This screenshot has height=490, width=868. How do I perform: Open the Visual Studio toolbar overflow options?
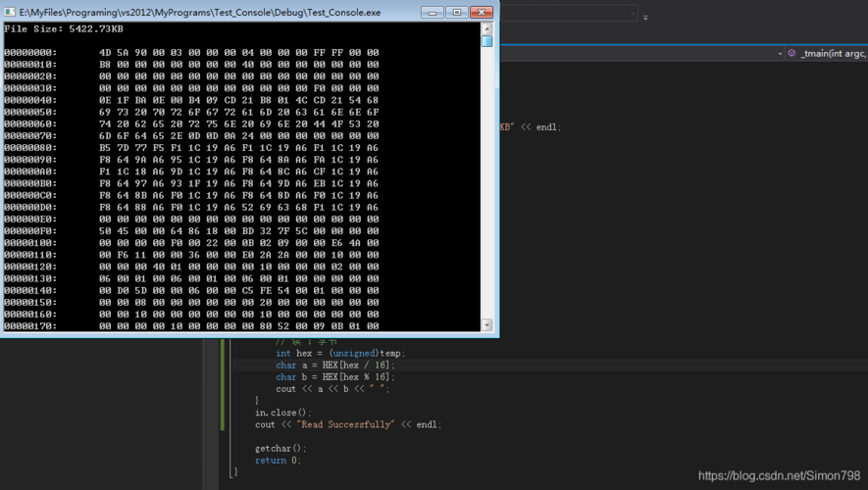pos(645,18)
